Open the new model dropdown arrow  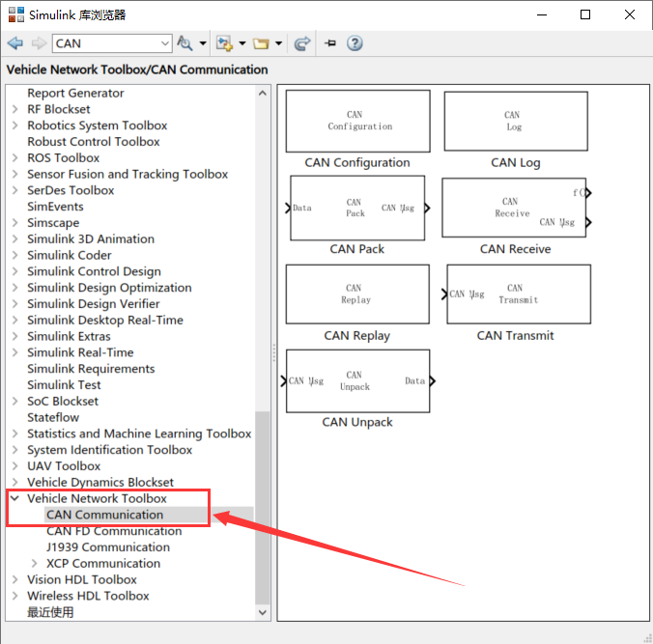[x=241, y=43]
